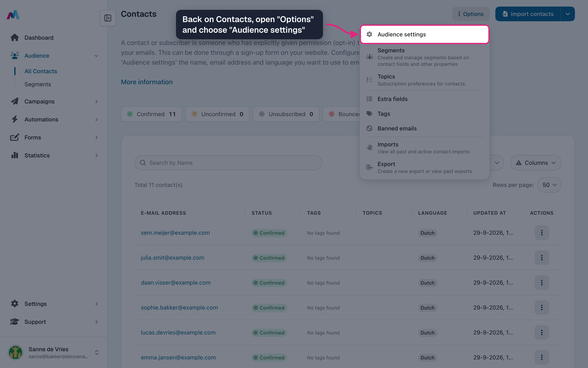588x368 pixels.
Task: Click the app logo
Action: (x=13, y=15)
